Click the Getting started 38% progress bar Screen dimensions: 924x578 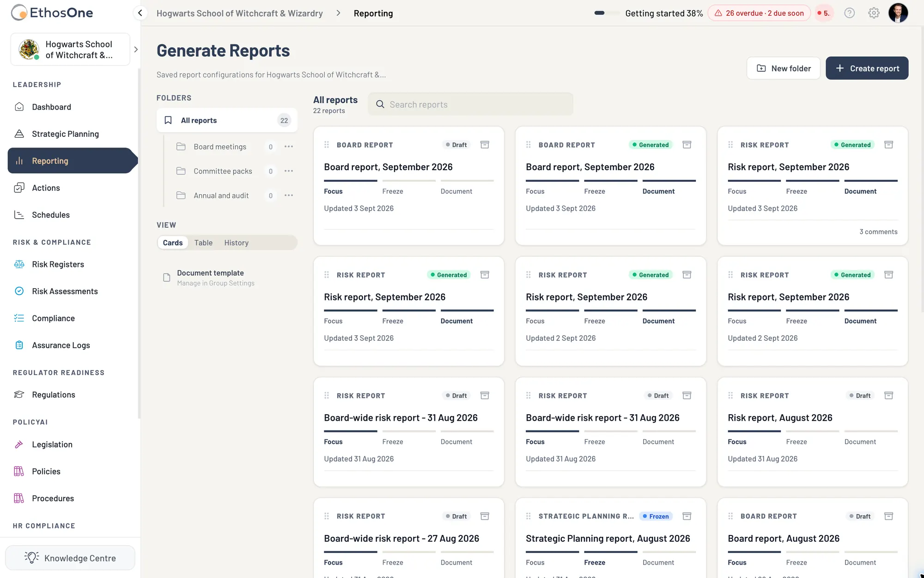click(607, 13)
